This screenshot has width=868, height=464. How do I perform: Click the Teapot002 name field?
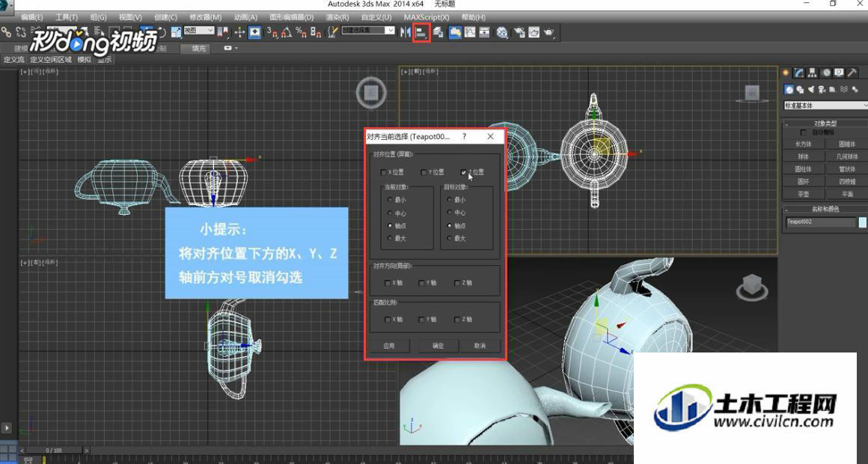pyautogui.click(x=820, y=222)
